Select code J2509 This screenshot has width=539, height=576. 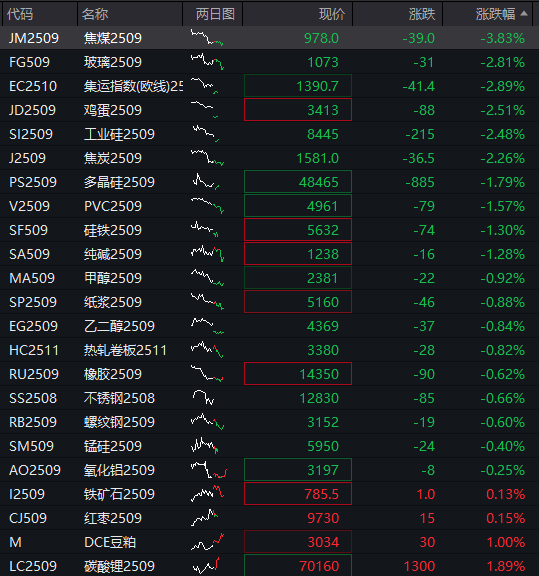27,158
